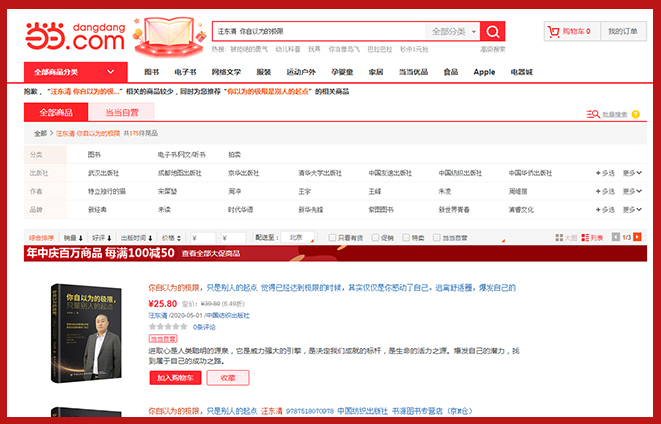Image resolution: width=661 pixels, height=424 pixels.
Task: Expand 更多 in the author row
Action: [x=629, y=191]
